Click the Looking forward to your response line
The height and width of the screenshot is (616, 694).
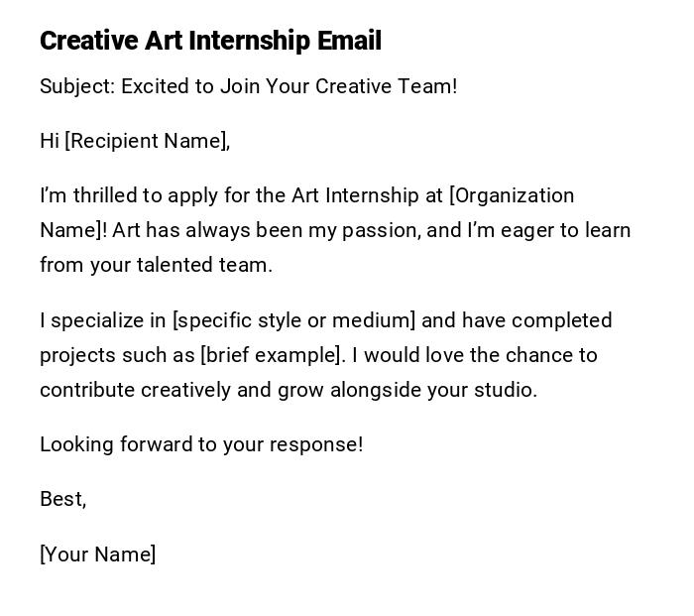201,444
